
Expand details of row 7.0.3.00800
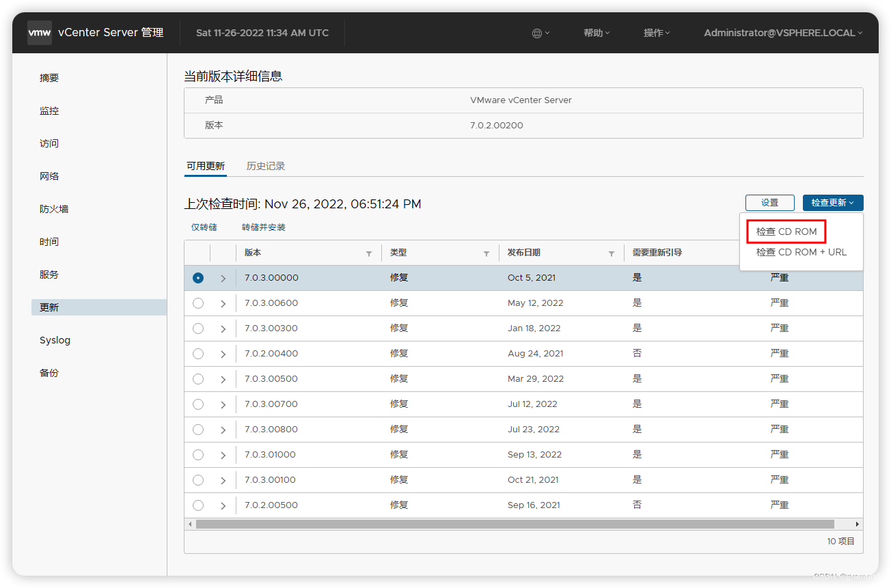223,430
